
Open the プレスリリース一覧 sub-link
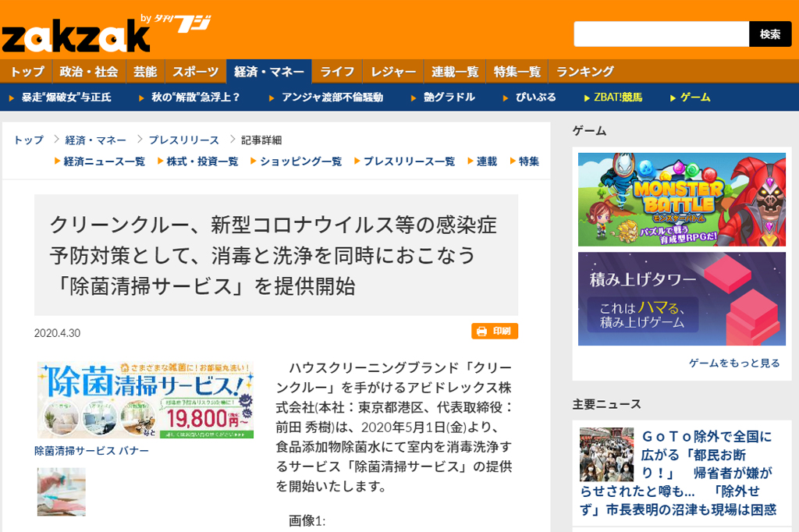click(x=409, y=161)
